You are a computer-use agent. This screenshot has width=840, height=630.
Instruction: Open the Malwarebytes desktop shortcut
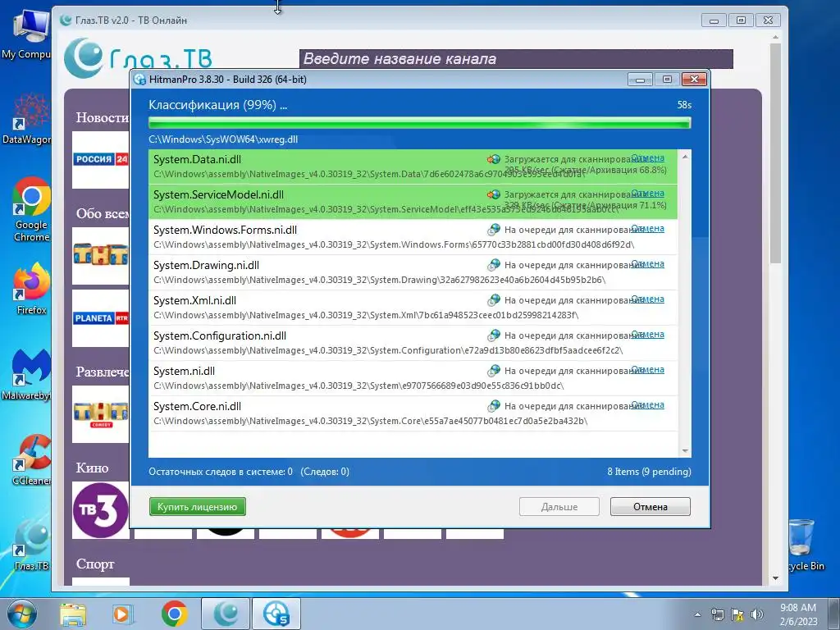pos(30,375)
